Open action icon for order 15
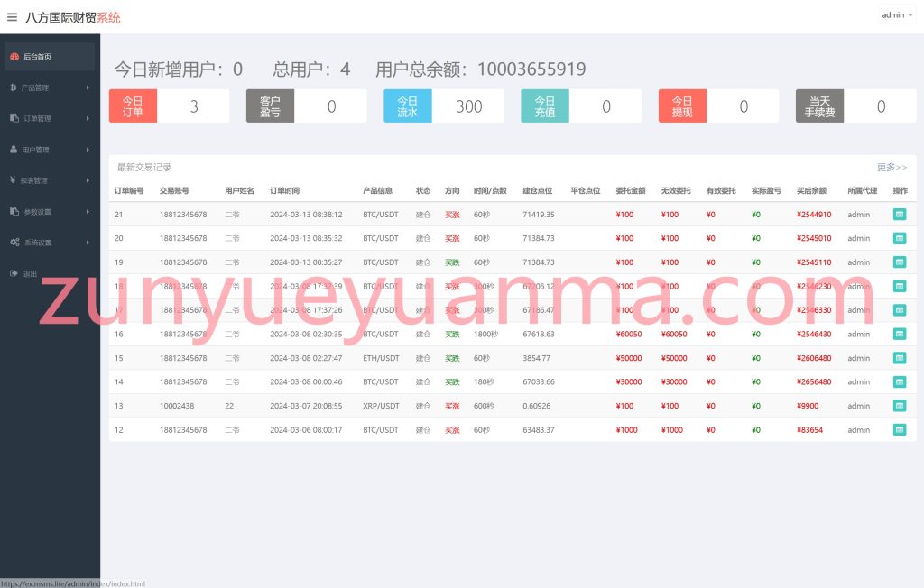924x588 pixels. [900, 358]
